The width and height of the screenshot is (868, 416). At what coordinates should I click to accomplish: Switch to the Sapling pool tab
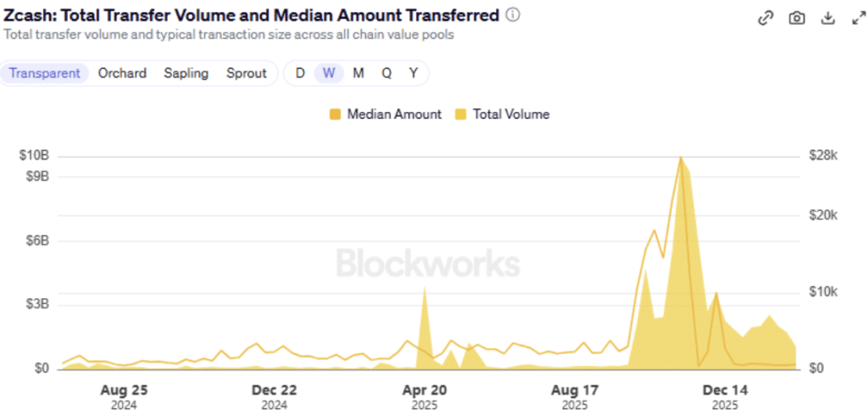tap(186, 73)
